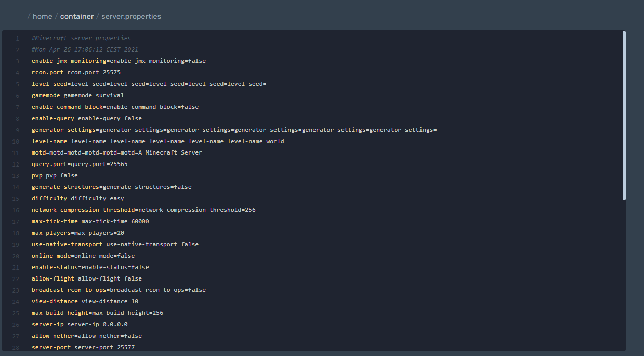The width and height of the screenshot is (644, 356).
Task: Click the server-port=25577 line
Action: (83, 347)
